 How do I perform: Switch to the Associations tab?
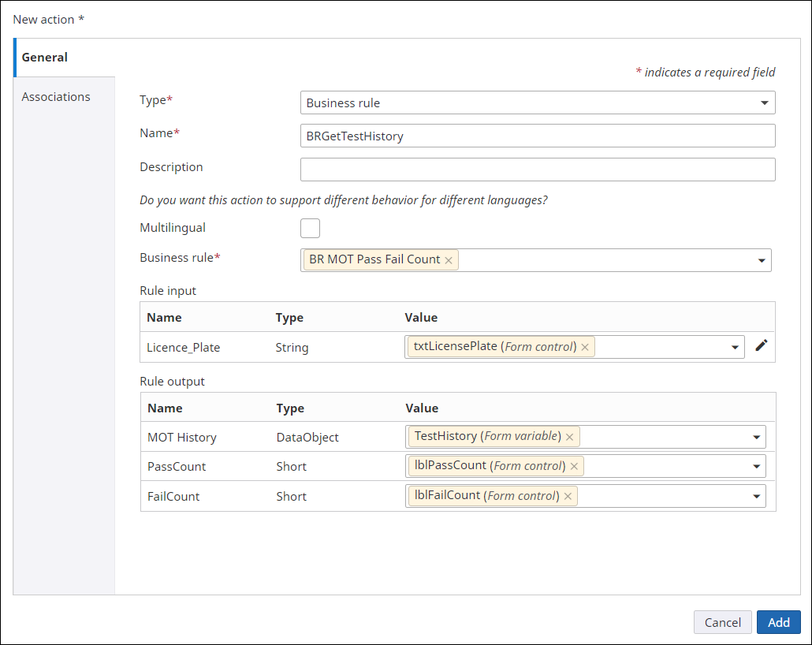[56, 97]
